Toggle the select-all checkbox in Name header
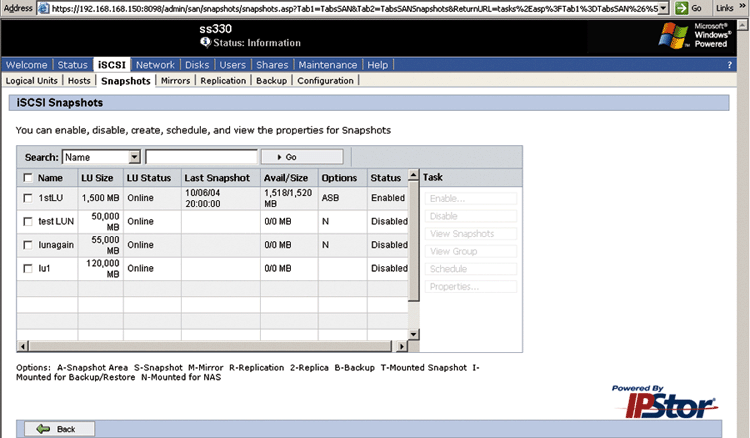This screenshot has height=438, width=750. (x=27, y=178)
